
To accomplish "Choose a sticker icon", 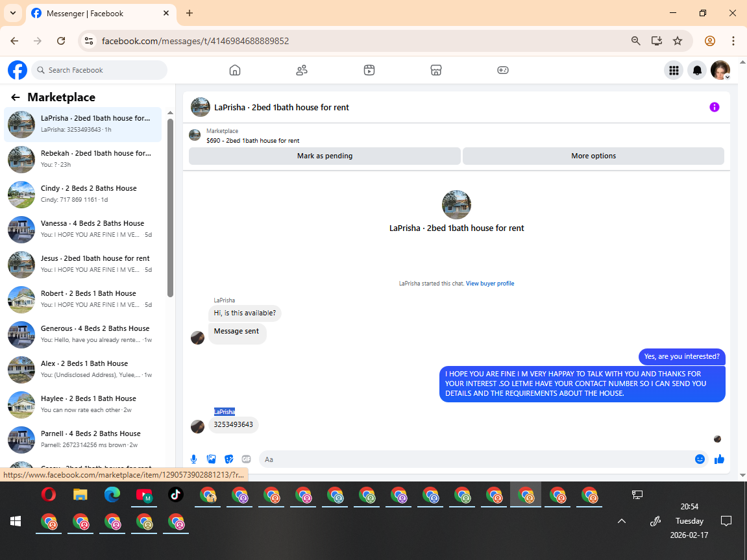I will click(228, 459).
